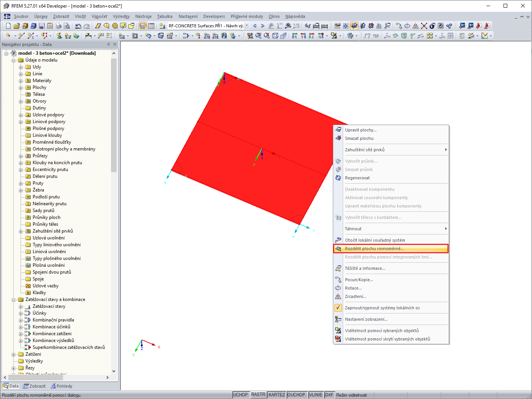Create a new model file
The image size is (532, 399).
8,26
